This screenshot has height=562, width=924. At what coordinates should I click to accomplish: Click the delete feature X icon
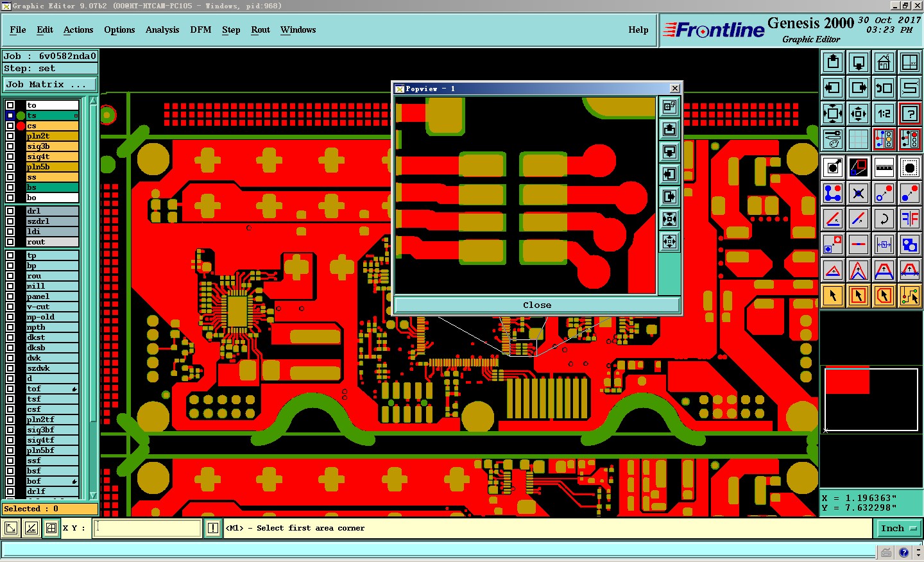(x=859, y=193)
